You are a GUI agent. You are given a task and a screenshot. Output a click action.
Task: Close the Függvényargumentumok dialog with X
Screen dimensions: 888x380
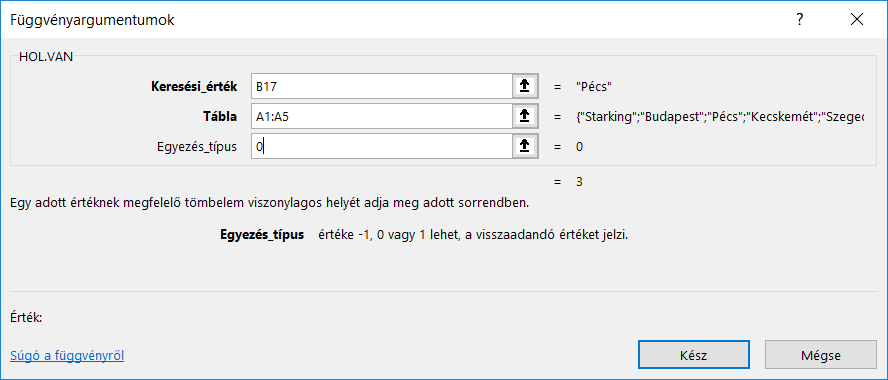[x=857, y=20]
